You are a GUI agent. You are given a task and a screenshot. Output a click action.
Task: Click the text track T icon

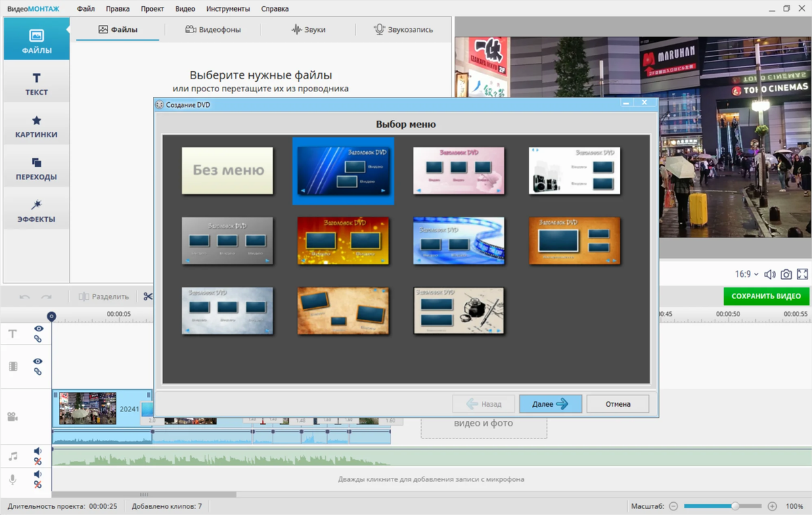pyautogui.click(x=12, y=334)
